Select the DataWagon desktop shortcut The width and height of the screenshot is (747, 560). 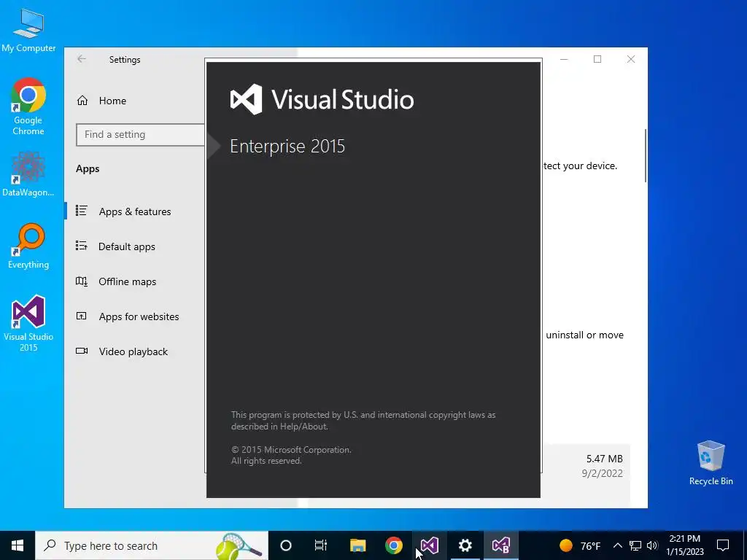(28, 174)
